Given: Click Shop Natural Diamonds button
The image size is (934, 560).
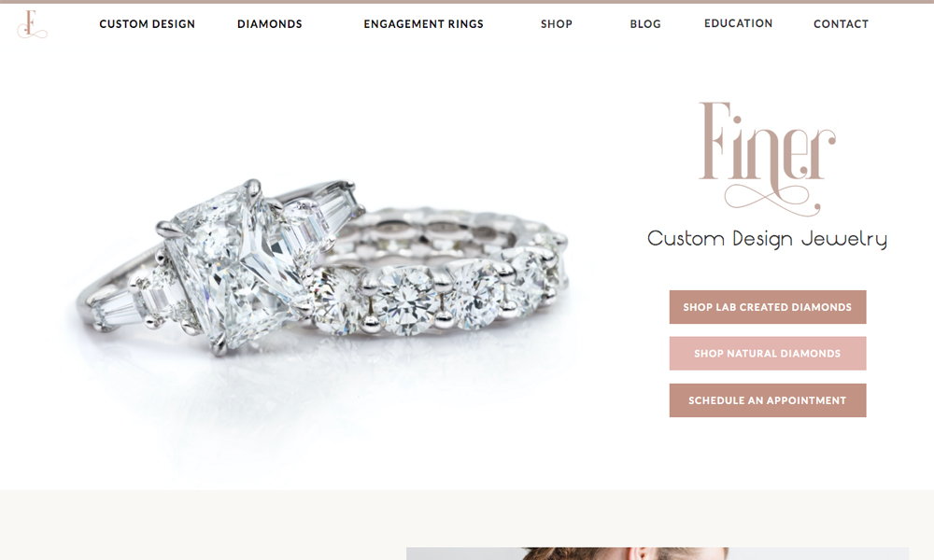Looking at the screenshot, I should (x=767, y=354).
